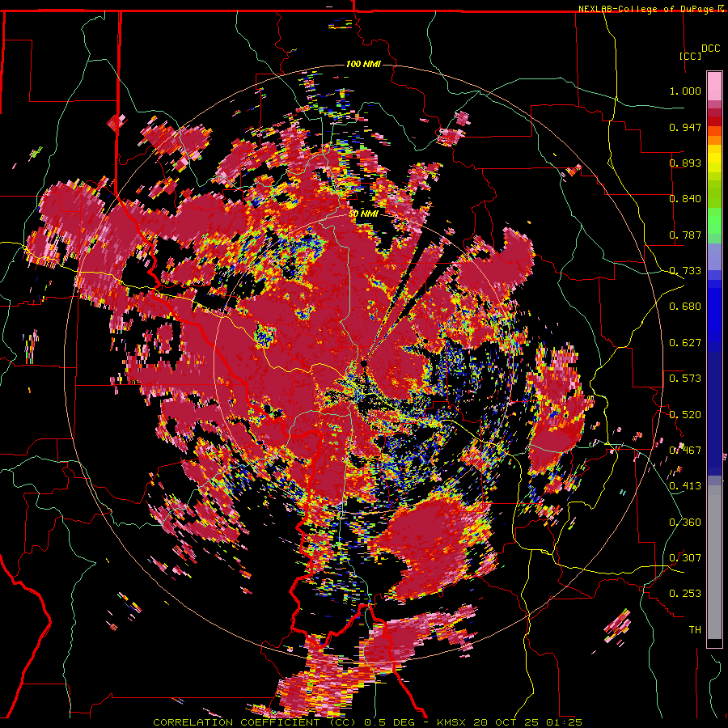Click the 0.520 scale value
The height and width of the screenshot is (728, 728).
685,414
